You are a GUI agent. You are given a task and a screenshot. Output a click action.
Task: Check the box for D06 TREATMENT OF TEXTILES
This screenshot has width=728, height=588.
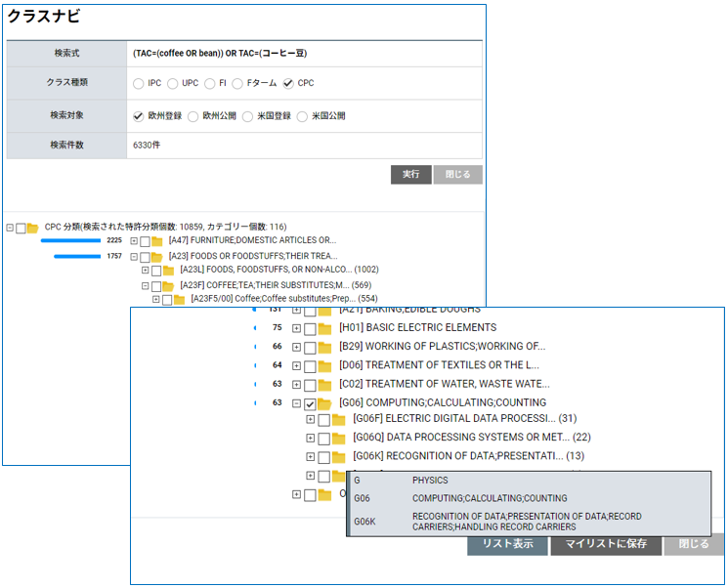tap(310, 365)
